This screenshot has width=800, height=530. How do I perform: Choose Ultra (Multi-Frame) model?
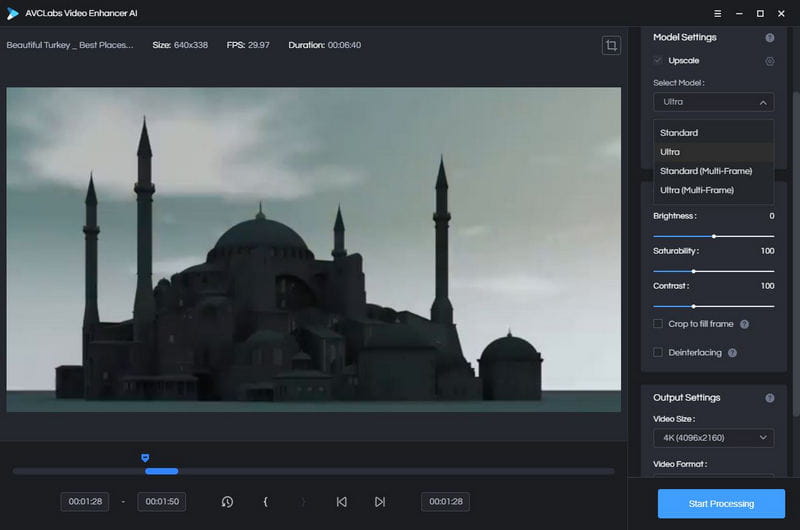pyautogui.click(x=713, y=190)
